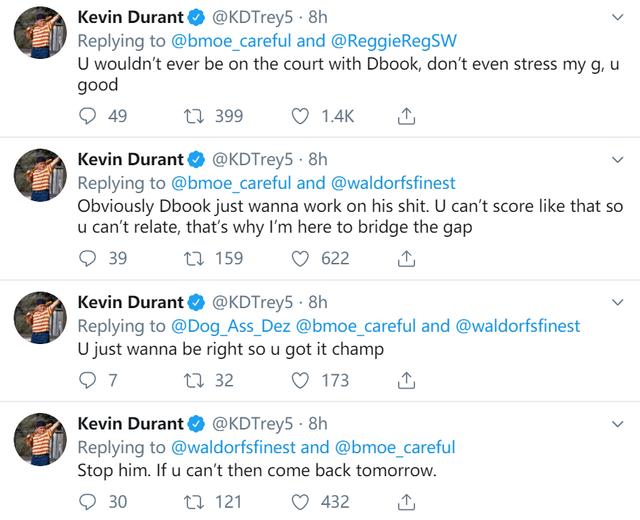
Task: Retweet the tweet with 399 retweets
Action: [x=193, y=116]
